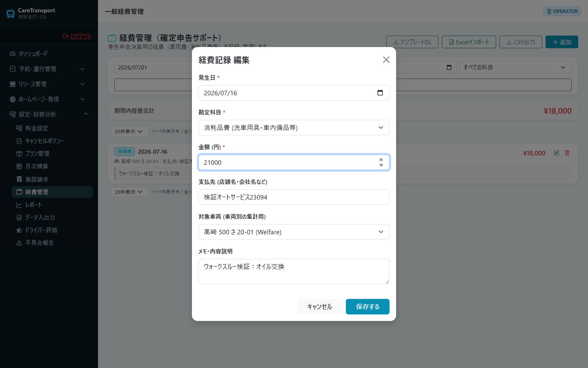
Task: Click the 保存する button
Action: coord(367,307)
